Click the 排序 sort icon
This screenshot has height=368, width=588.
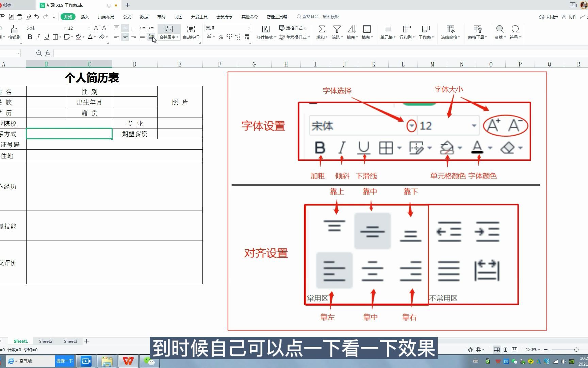(x=352, y=29)
